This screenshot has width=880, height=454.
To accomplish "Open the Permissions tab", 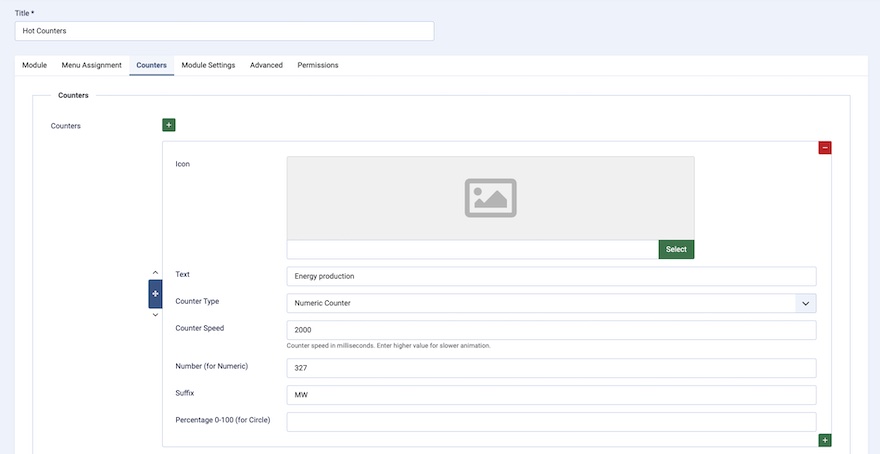I will (x=318, y=65).
